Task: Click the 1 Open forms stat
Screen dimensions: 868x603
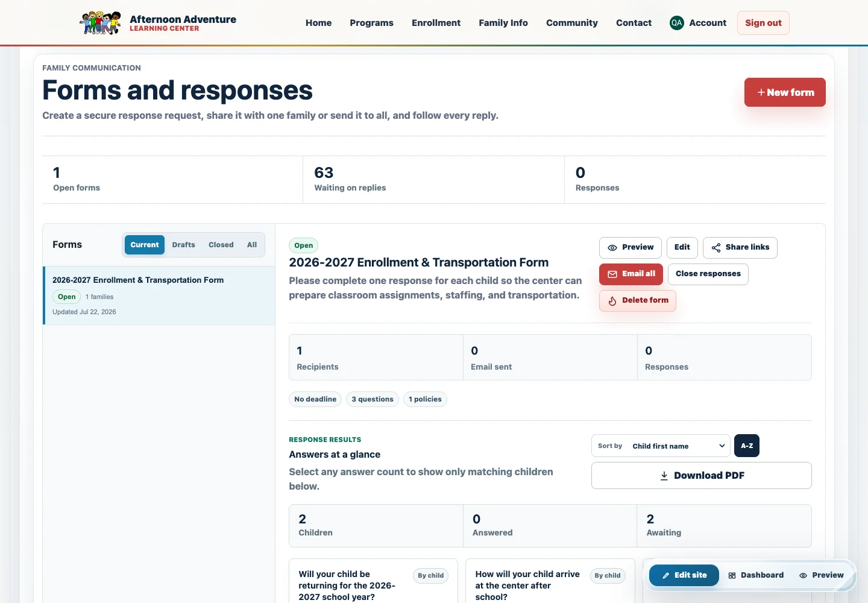Action: 172,179
